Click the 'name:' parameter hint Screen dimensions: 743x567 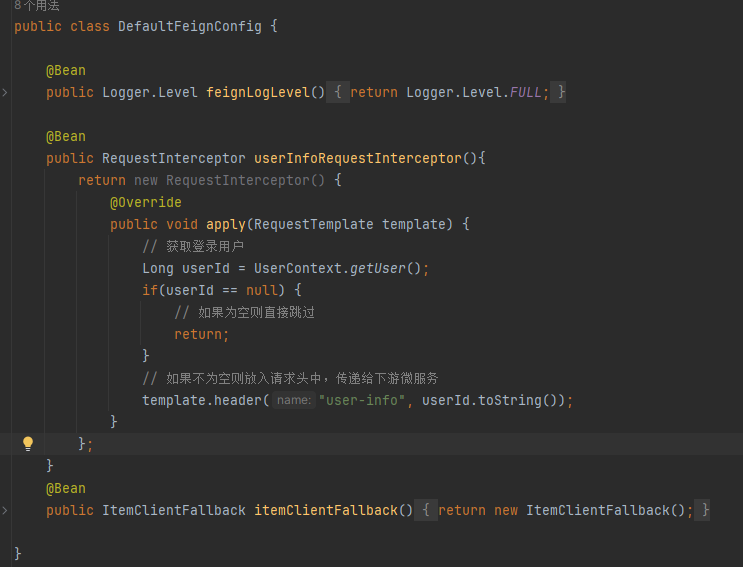tap(294, 401)
